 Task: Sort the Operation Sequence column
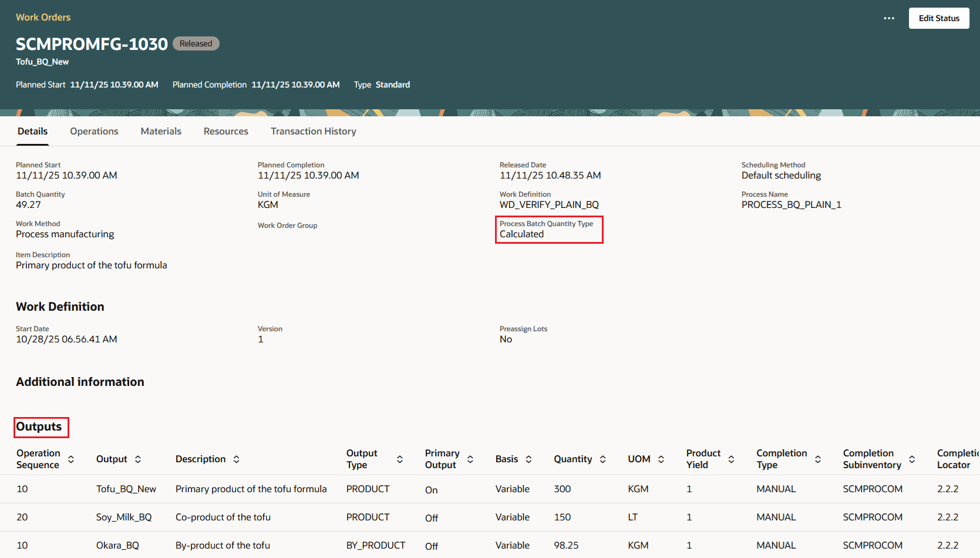click(x=70, y=459)
